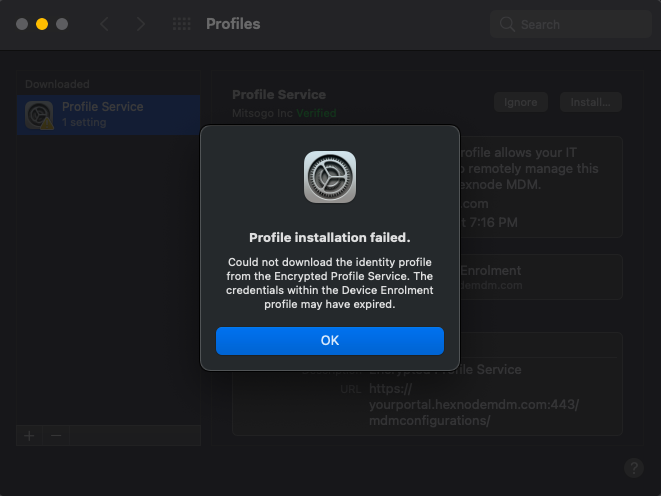
Task: Click the System Preferences icon in dialog
Action: (330, 177)
